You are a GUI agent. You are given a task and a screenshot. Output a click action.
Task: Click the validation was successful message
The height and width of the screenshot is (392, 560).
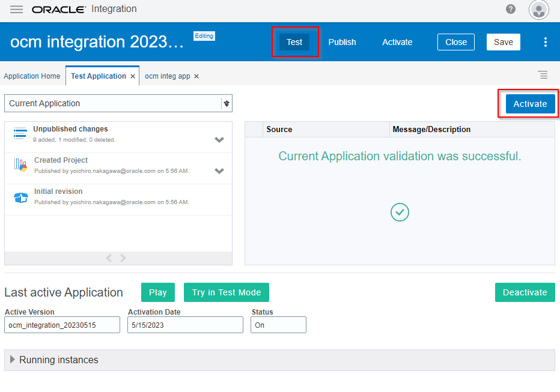400,156
